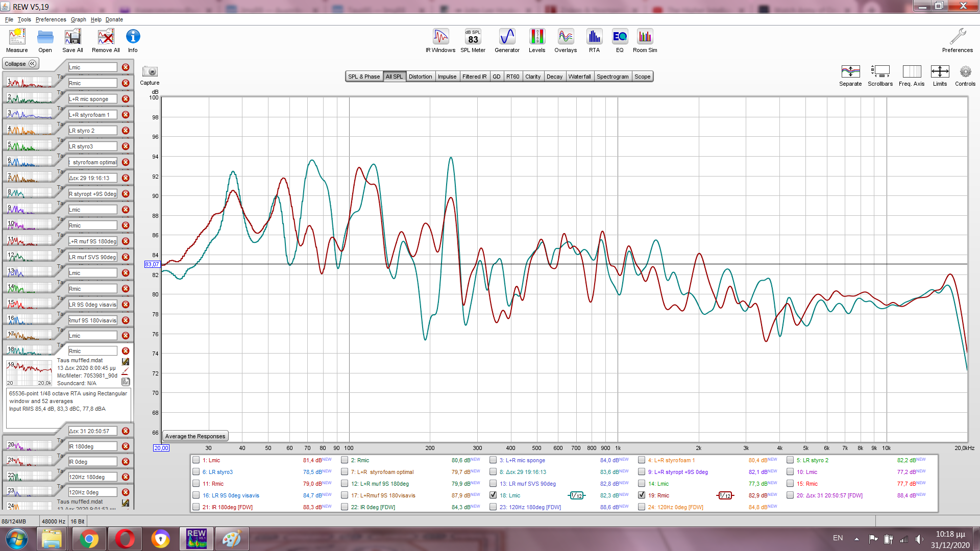This screenshot has height=551, width=980.
Task: Remove the L+R styrofoam 1 measurement
Action: pos(126,115)
